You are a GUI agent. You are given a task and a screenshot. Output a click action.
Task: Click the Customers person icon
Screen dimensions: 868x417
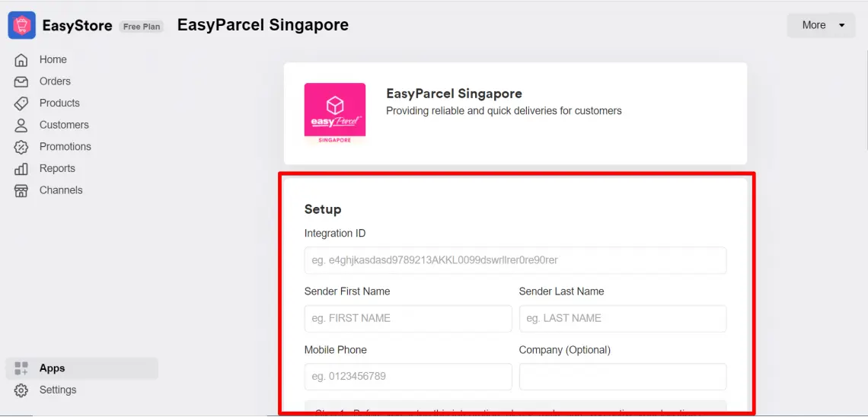[x=21, y=125]
